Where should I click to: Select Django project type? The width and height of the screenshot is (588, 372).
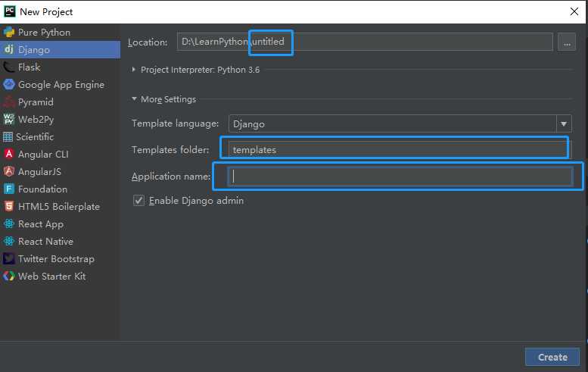tap(60, 49)
